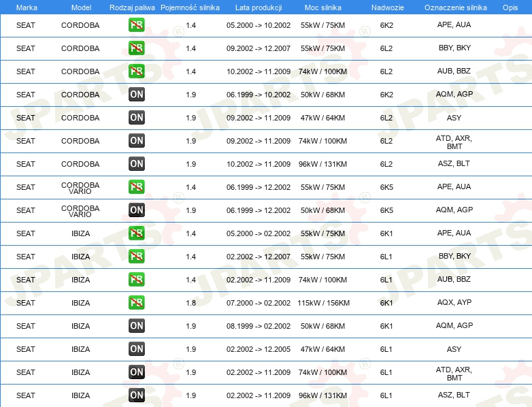Screen dimensions: 532x407
Task: Select the ON diesel icon in Ibiza 6K1 AQM, AGP row
Action: [x=136, y=326]
